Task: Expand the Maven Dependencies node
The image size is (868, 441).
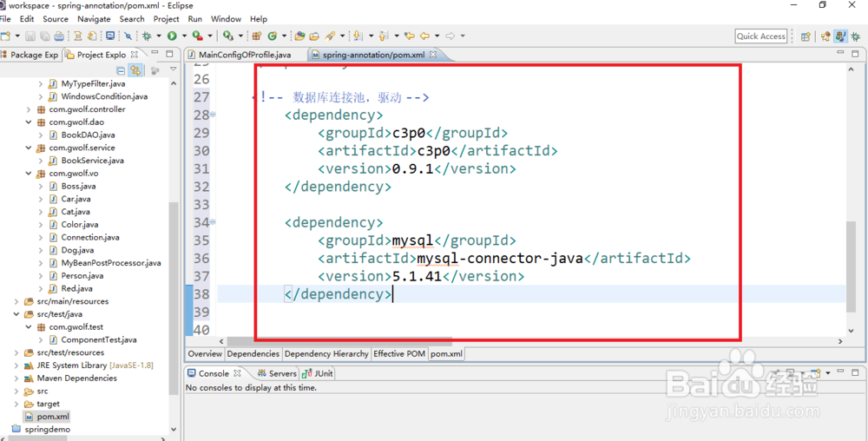Action: point(16,378)
